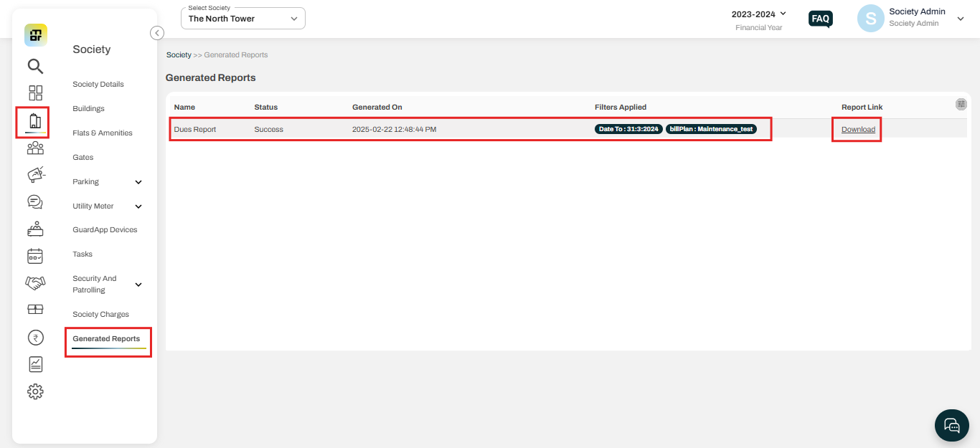The width and height of the screenshot is (980, 448).
Task: Click the Name column header
Action: click(x=184, y=108)
